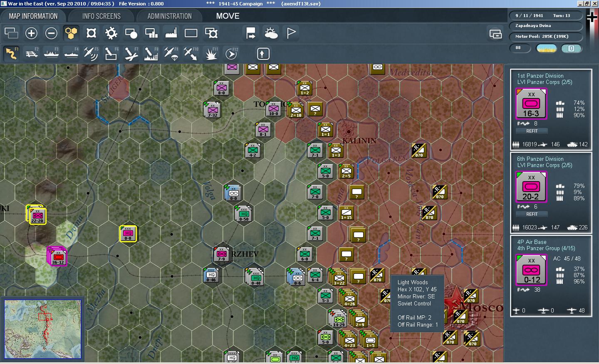Click the 9 / 11 / 1941 Turn 13 field
The image size is (599, 364).
[546, 15]
